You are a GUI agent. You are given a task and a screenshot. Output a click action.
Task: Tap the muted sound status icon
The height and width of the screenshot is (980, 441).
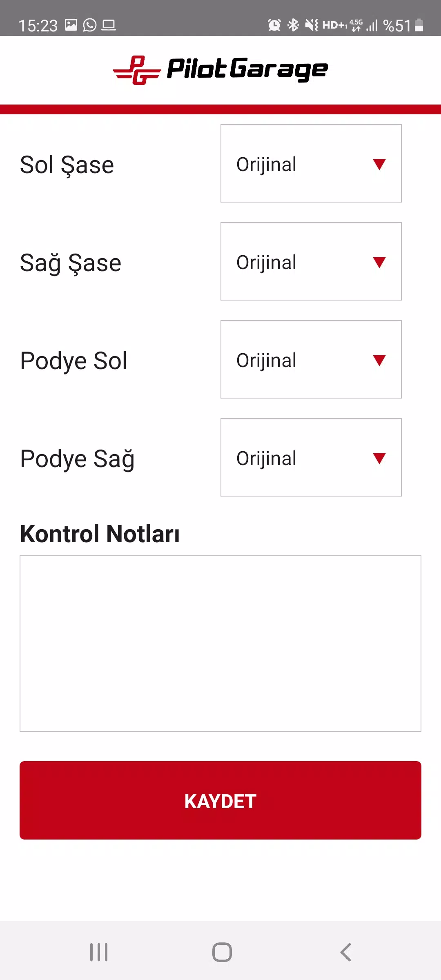coord(312,25)
